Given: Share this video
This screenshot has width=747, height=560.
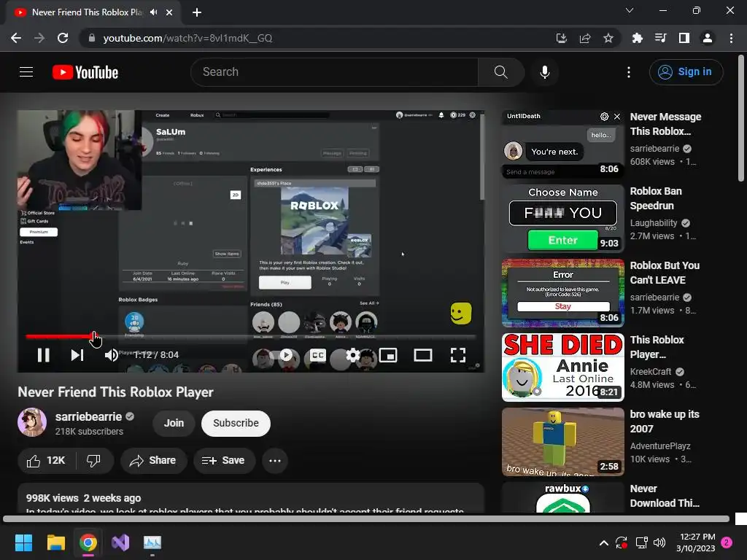Looking at the screenshot, I should pos(153,461).
